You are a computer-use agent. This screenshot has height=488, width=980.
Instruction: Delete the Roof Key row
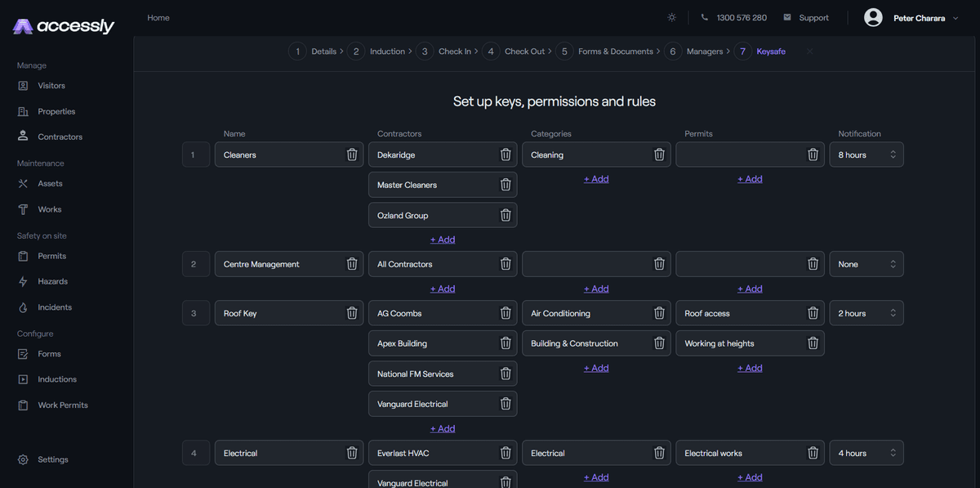click(x=352, y=313)
